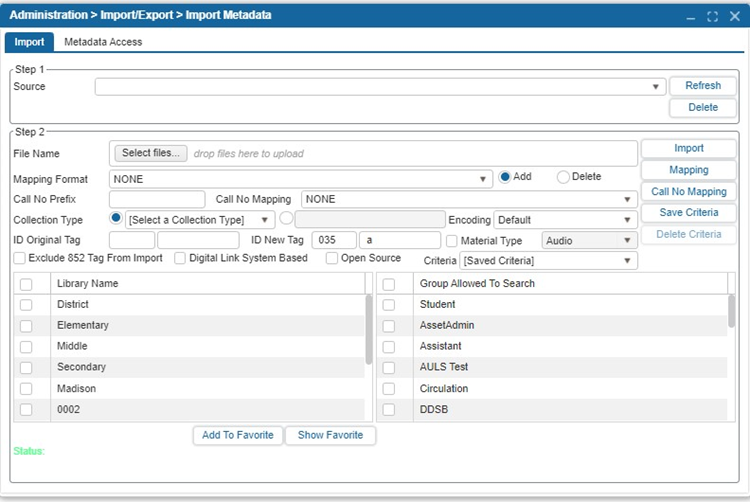This screenshot has height=502, width=750.
Task: Expand the Source dropdown
Action: [x=380, y=87]
